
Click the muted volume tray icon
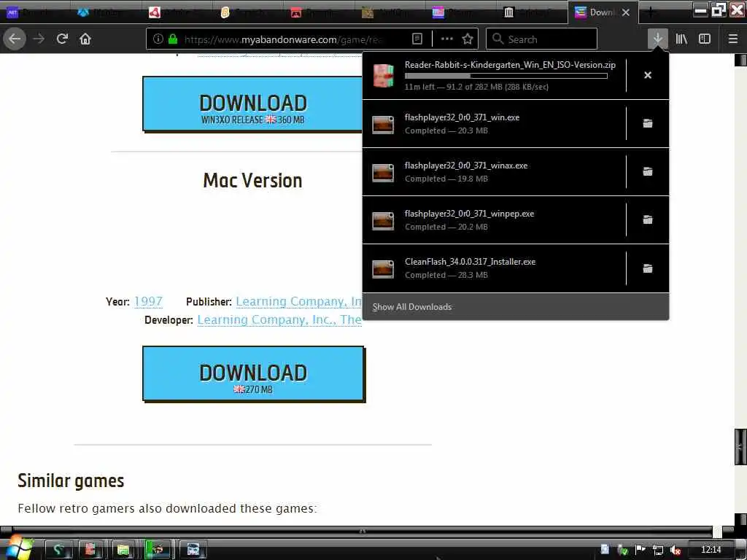click(x=676, y=550)
